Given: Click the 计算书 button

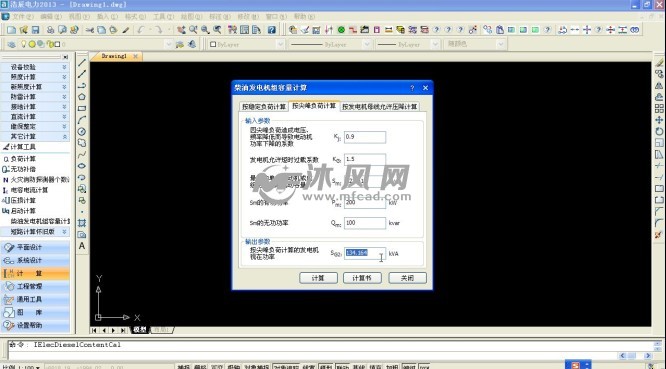Looking at the screenshot, I should pos(362,278).
